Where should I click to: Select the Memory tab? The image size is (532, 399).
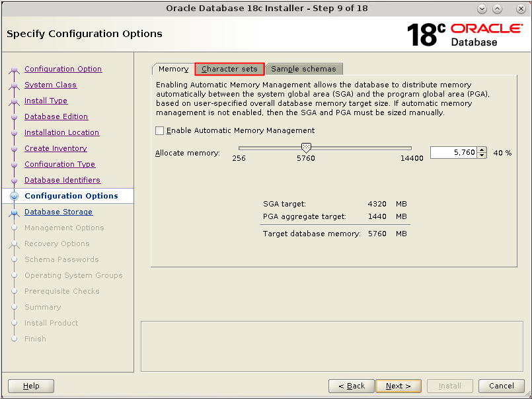click(x=172, y=69)
